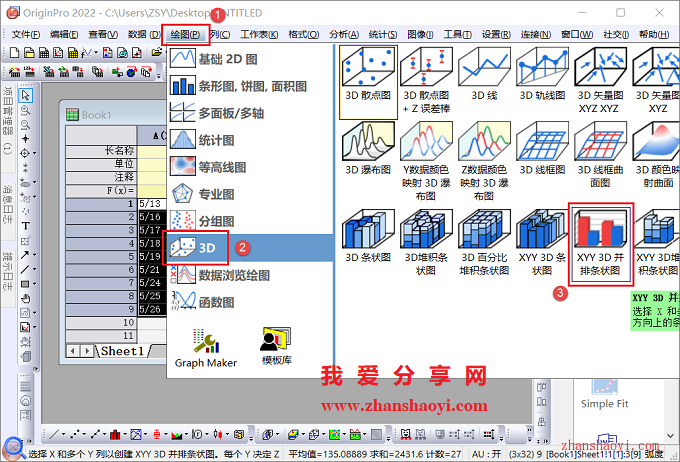The width and height of the screenshot is (680, 462).
Task: Open the 消息日志 side panel tab
Action: (8, 205)
